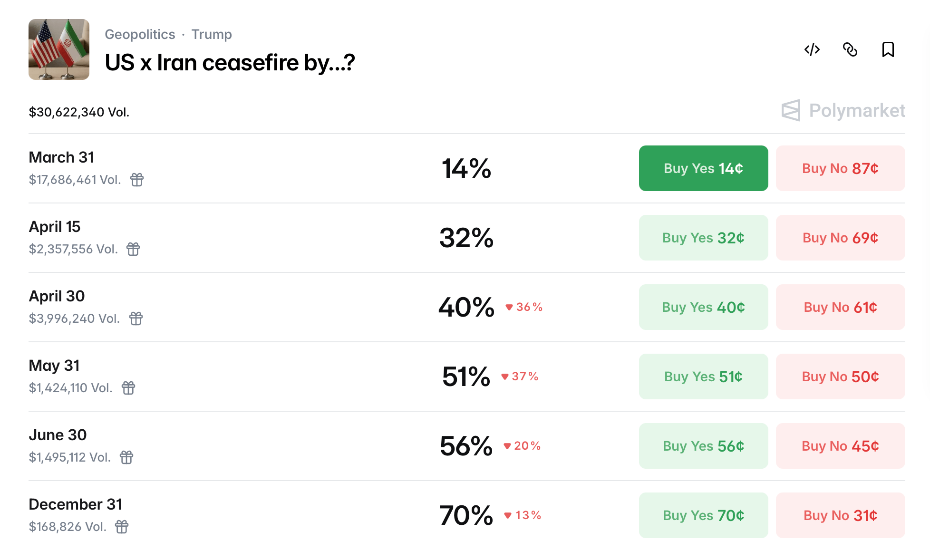The height and width of the screenshot is (560, 930).
Task: Buy No at 87¢ for March 31
Action: point(840,168)
